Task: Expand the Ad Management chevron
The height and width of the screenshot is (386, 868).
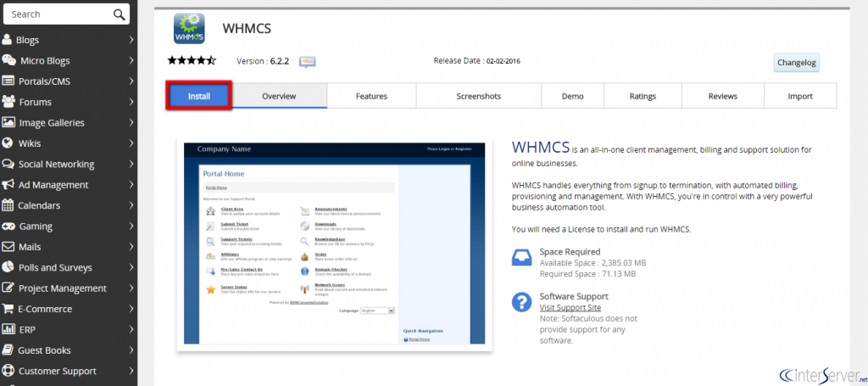Action: coord(131,184)
